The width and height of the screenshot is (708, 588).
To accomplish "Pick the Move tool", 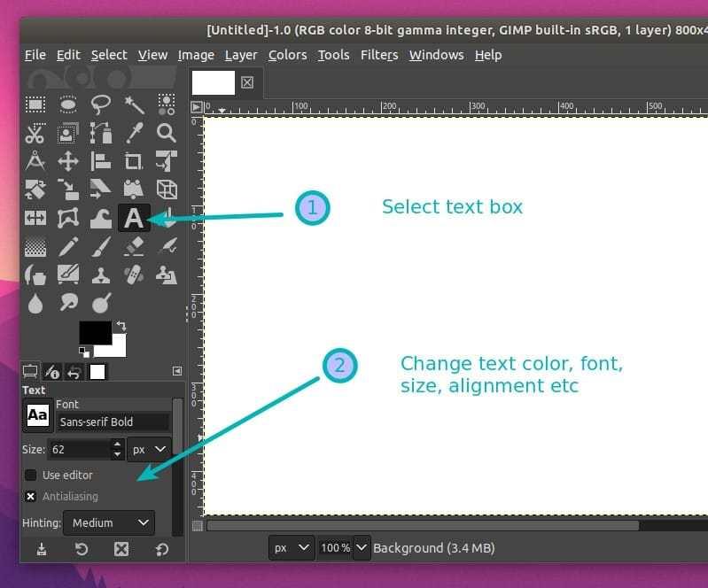I will [x=68, y=161].
